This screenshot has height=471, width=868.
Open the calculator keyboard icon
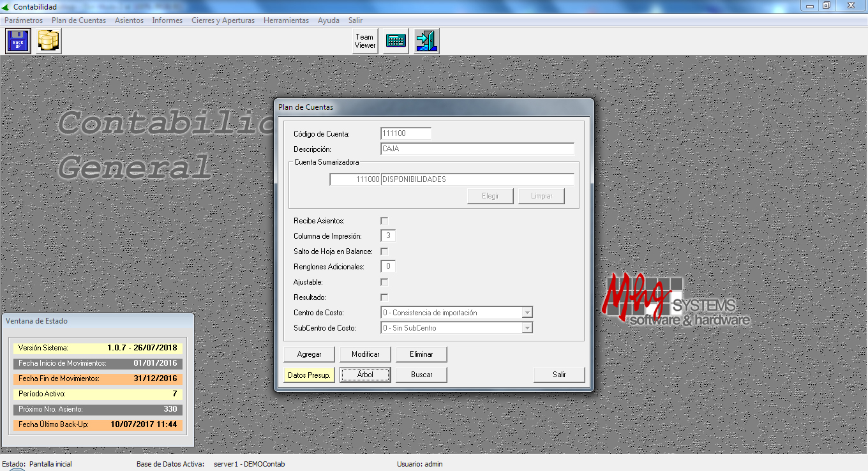pos(396,41)
